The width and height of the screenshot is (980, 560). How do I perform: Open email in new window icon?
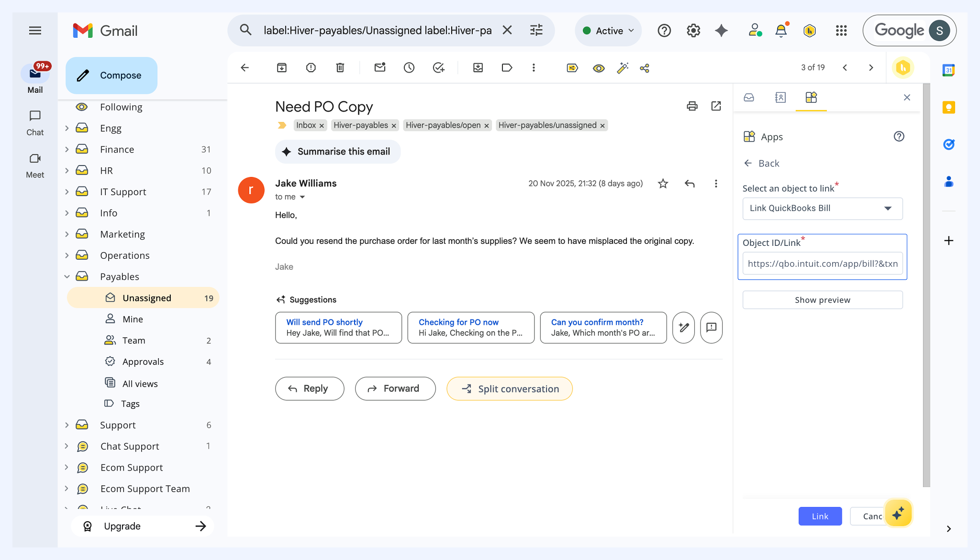(x=716, y=106)
